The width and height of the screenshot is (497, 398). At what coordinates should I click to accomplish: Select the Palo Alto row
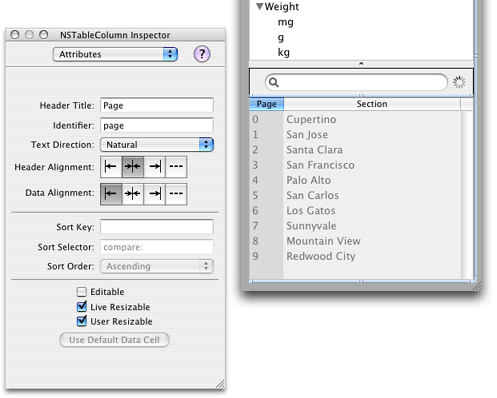pyautogui.click(x=356, y=180)
